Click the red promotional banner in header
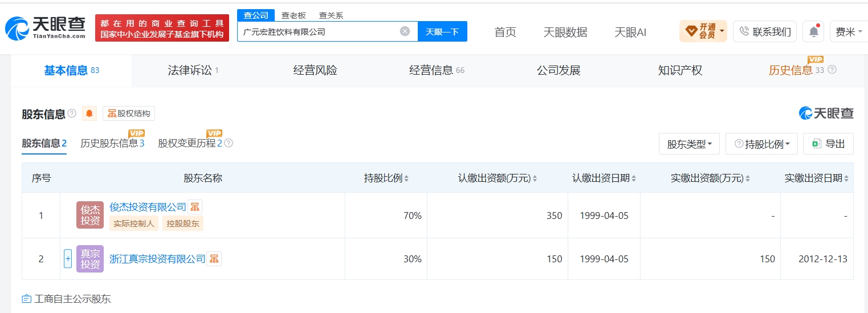The height and width of the screenshot is (313, 868). click(162, 28)
